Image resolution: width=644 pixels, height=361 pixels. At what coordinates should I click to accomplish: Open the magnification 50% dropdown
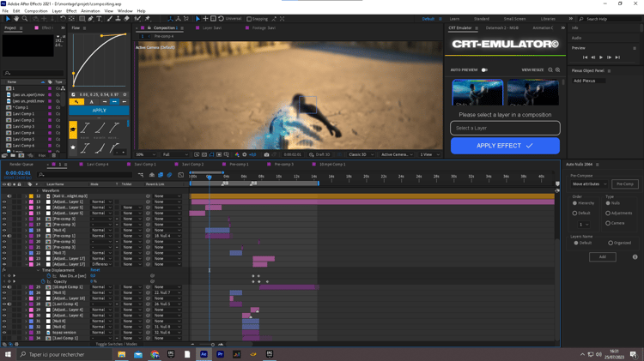[146, 154]
